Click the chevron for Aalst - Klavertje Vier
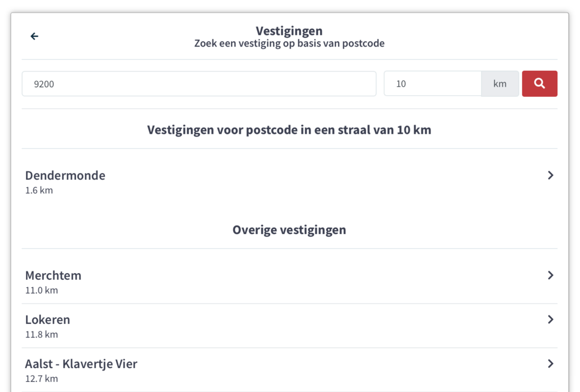The height and width of the screenshot is (392, 580). [x=550, y=364]
